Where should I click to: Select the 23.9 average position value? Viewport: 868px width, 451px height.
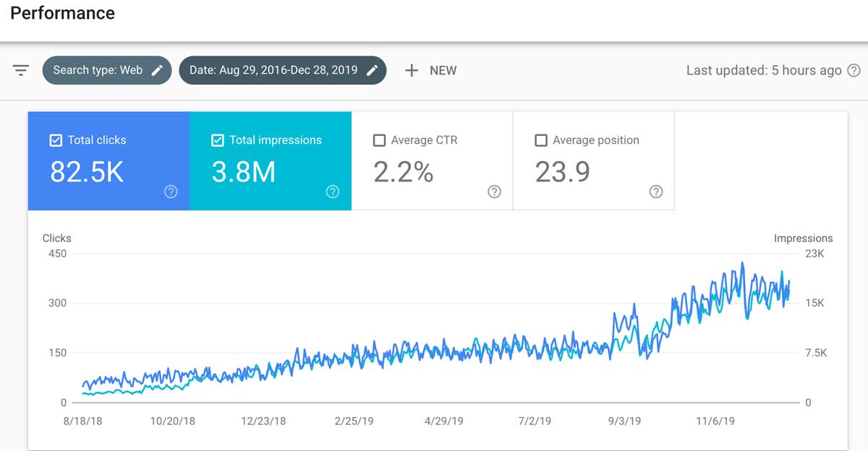click(x=562, y=172)
